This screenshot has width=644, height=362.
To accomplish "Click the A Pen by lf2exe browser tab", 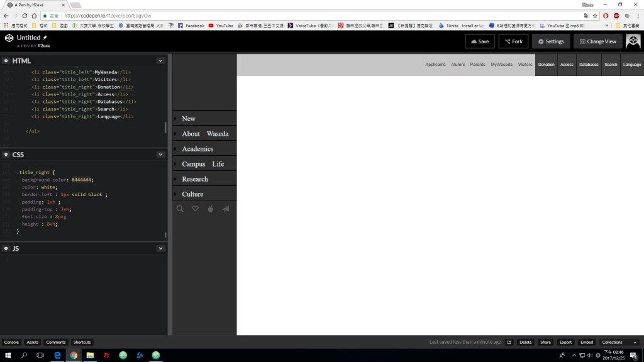I will tap(35, 5).
